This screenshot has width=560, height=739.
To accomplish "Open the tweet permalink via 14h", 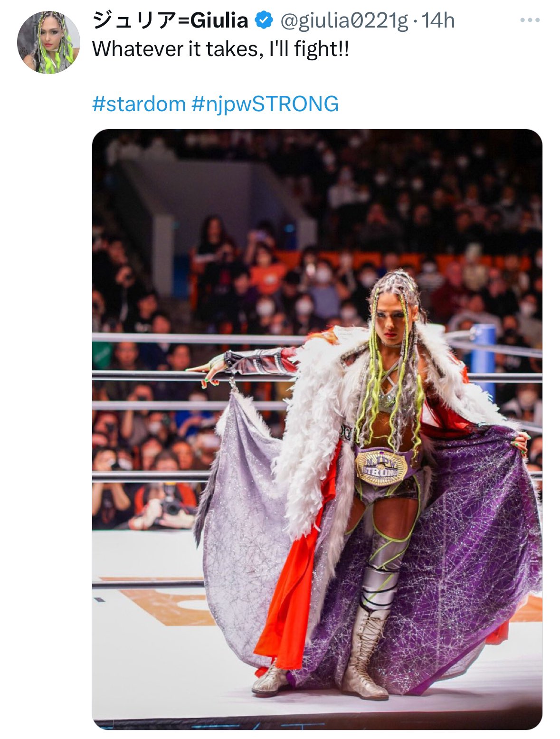I will click(x=438, y=20).
